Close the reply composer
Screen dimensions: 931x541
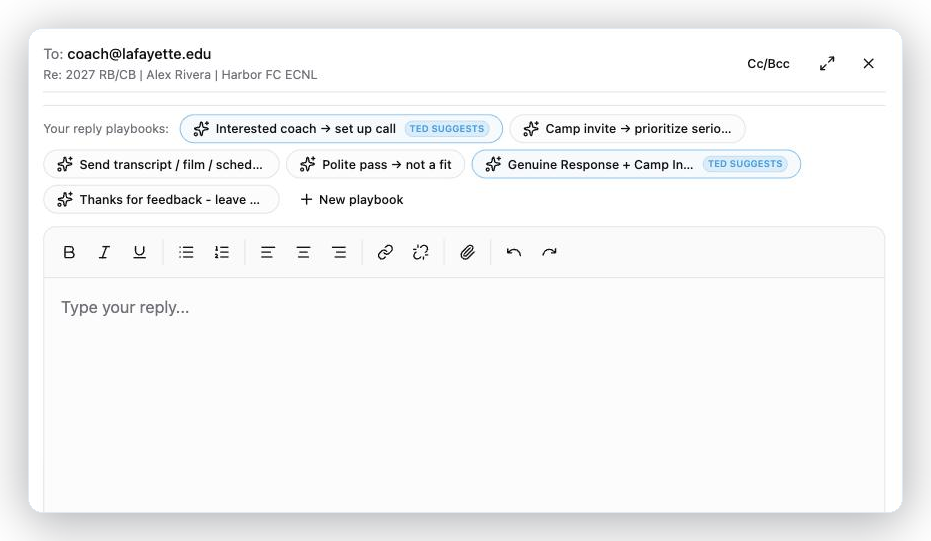pyautogui.click(x=868, y=64)
